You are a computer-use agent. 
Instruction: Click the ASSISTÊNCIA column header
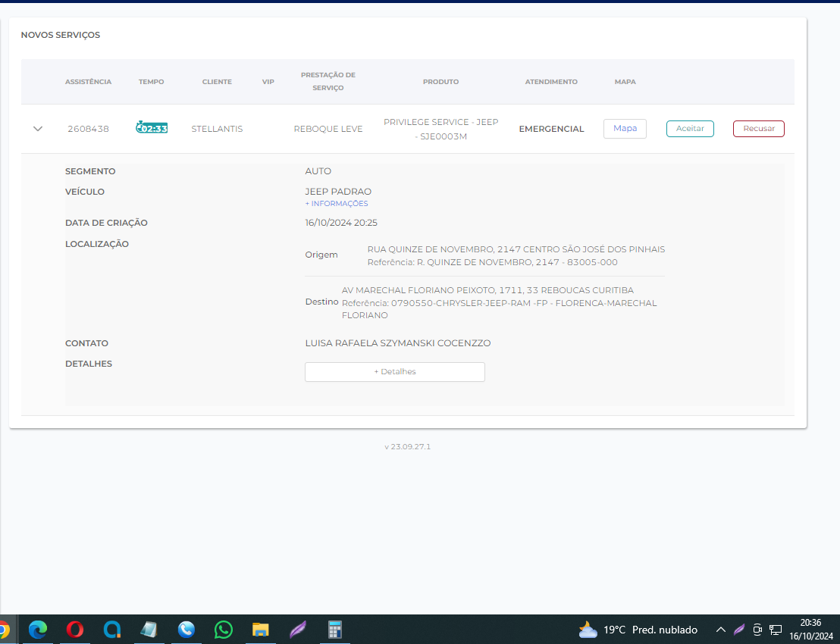[x=88, y=82]
